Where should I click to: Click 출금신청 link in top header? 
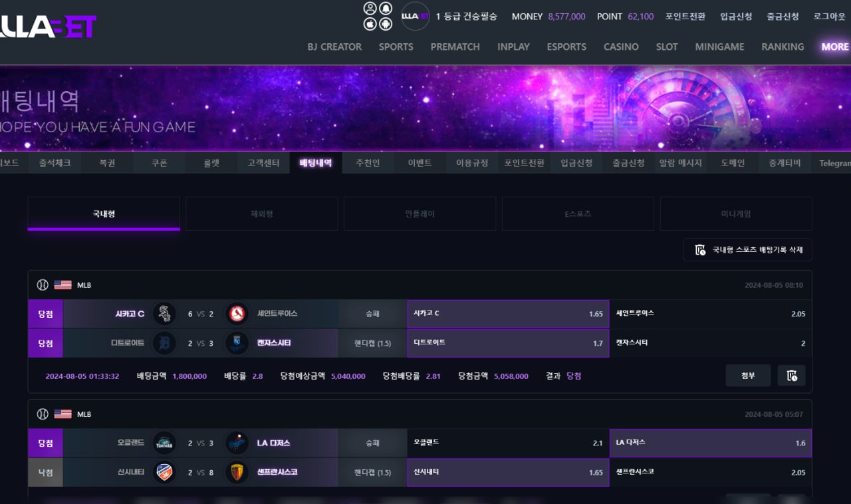tap(783, 17)
